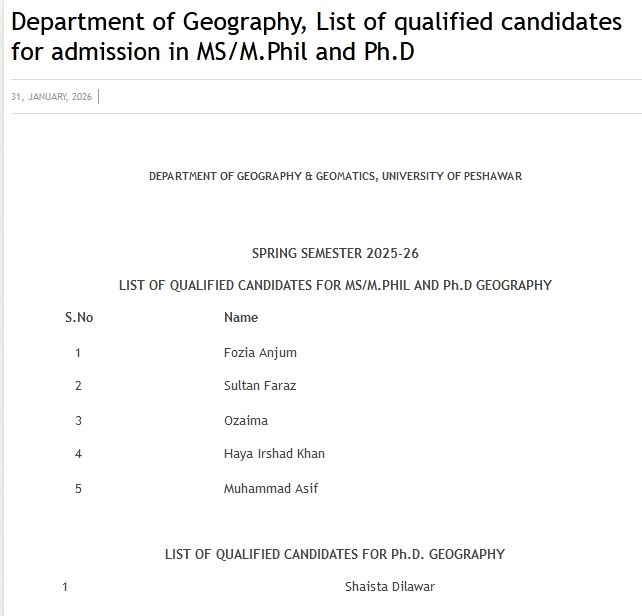The image size is (642, 616).
Task: Click the Department of Geography & Geomatics heading
Action: (x=335, y=176)
